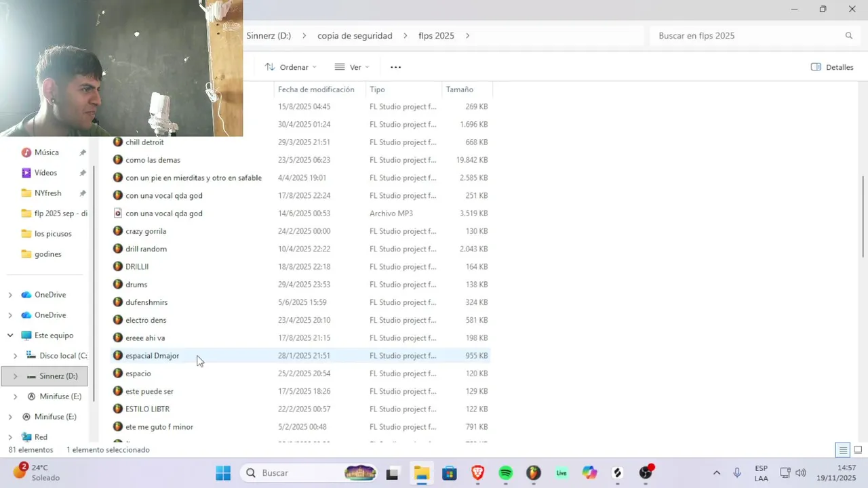Sort by Tipo column header
Viewport: 868px width, 488px height.
click(x=377, y=89)
